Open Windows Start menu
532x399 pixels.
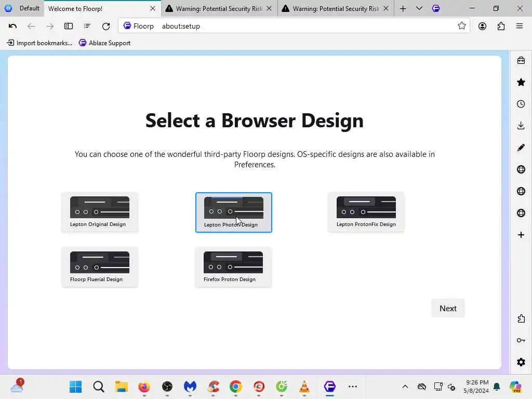click(75, 387)
